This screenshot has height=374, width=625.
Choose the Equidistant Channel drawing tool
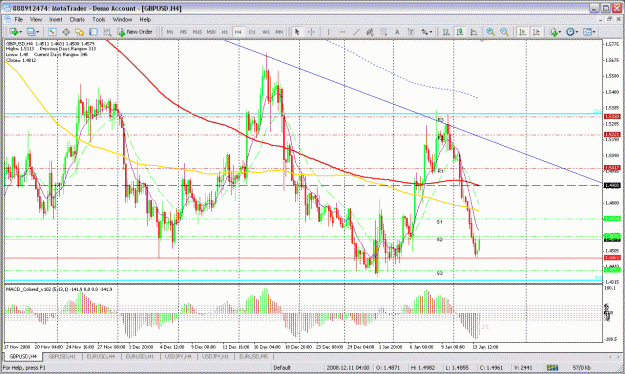369,32
